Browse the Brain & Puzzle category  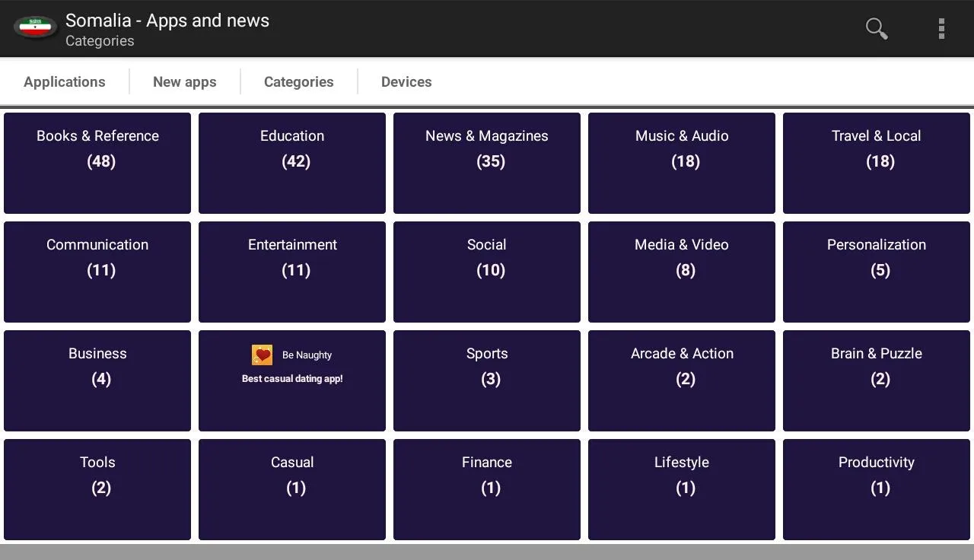[x=877, y=381]
